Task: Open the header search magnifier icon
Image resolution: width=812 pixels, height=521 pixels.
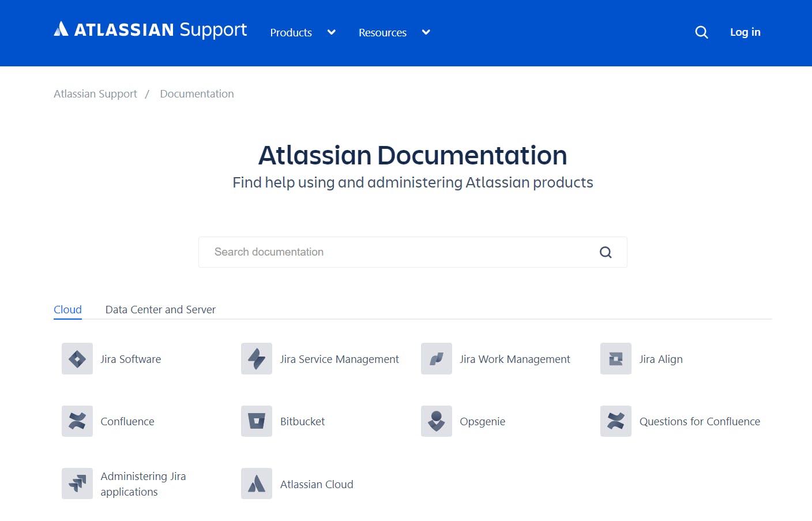Action: pos(701,32)
